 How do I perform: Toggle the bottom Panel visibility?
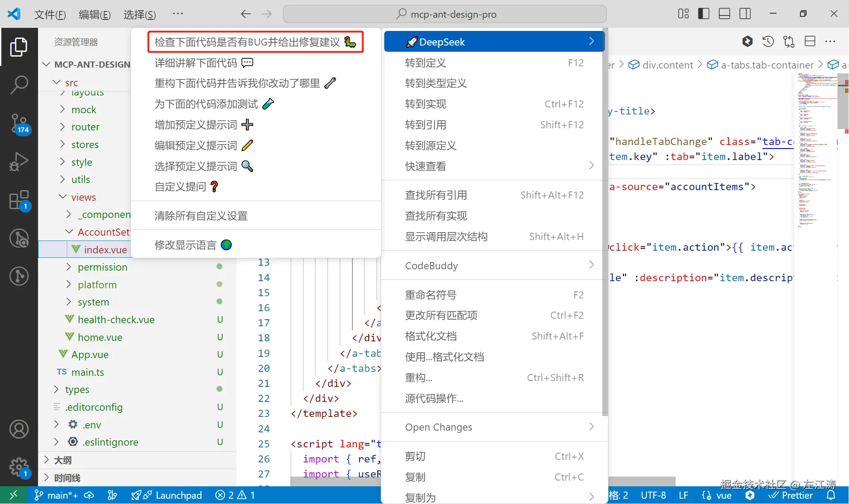pyautogui.click(x=724, y=14)
